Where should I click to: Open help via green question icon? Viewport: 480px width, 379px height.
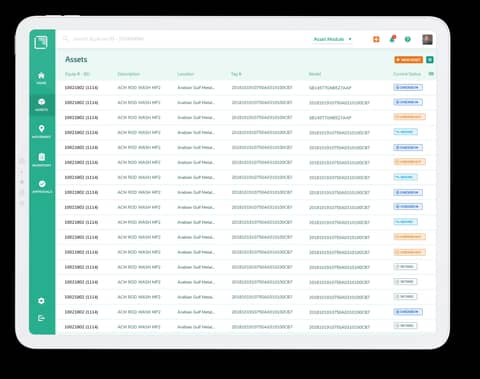click(x=407, y=39)
